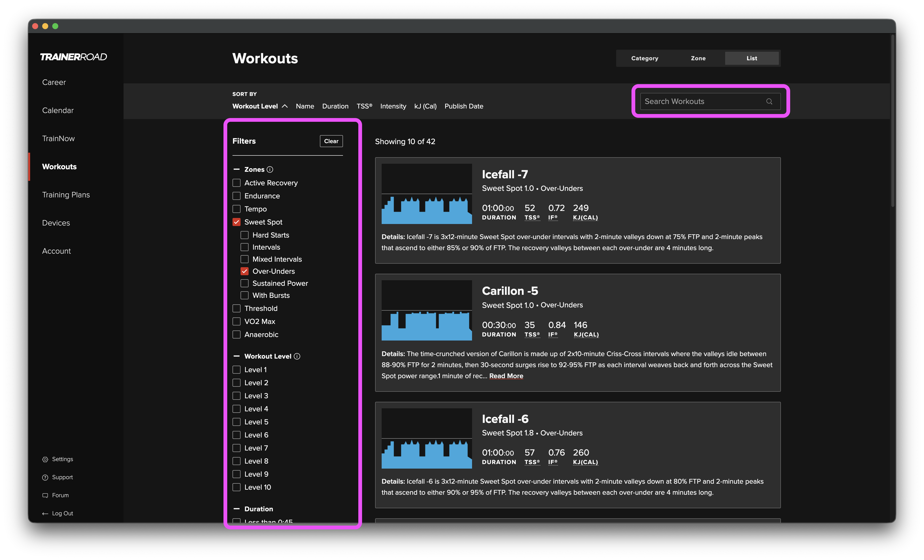924x560 pixels.
Task: Click the Search Workouts input field
Action: pyautogui.click(x=710, y=101)
